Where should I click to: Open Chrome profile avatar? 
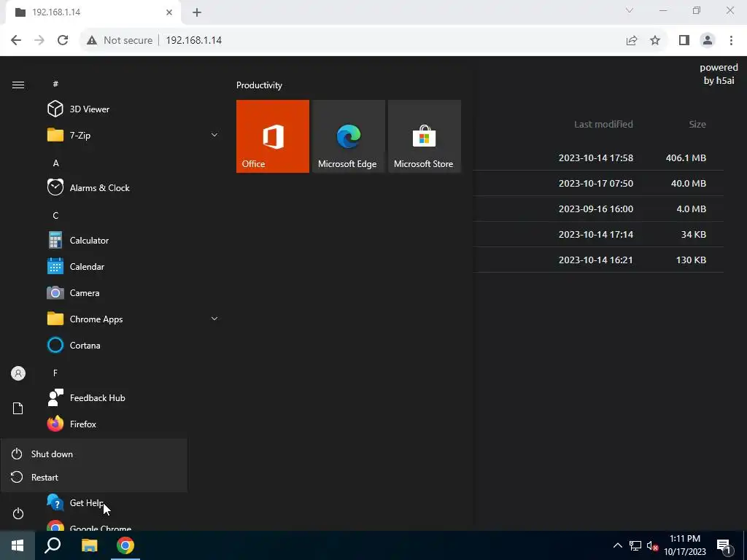tap(708, 40)
